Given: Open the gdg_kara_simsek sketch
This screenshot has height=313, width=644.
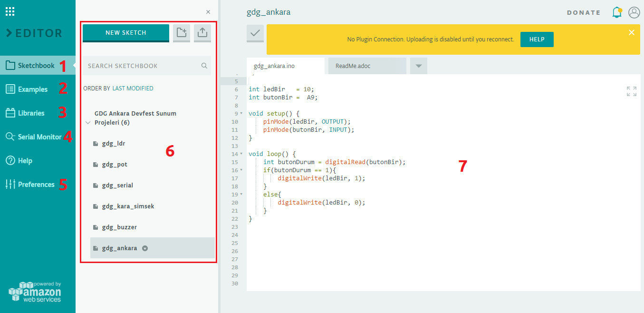Looking at the screenshot, I should (128, 206).
